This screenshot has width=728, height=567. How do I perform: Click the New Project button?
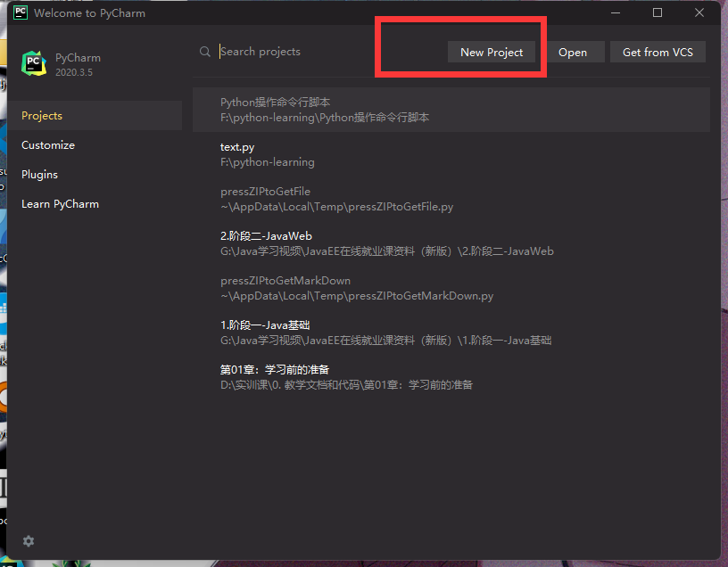click(492, 52)
